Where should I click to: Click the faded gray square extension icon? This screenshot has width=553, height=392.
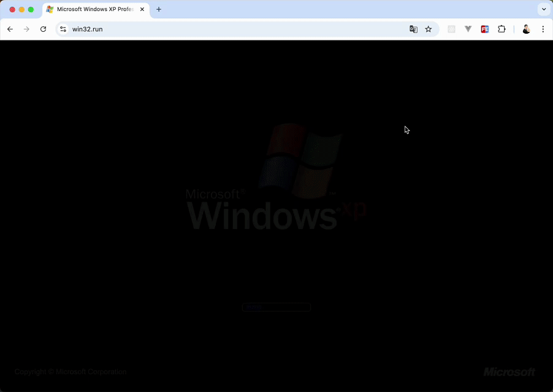452,29
